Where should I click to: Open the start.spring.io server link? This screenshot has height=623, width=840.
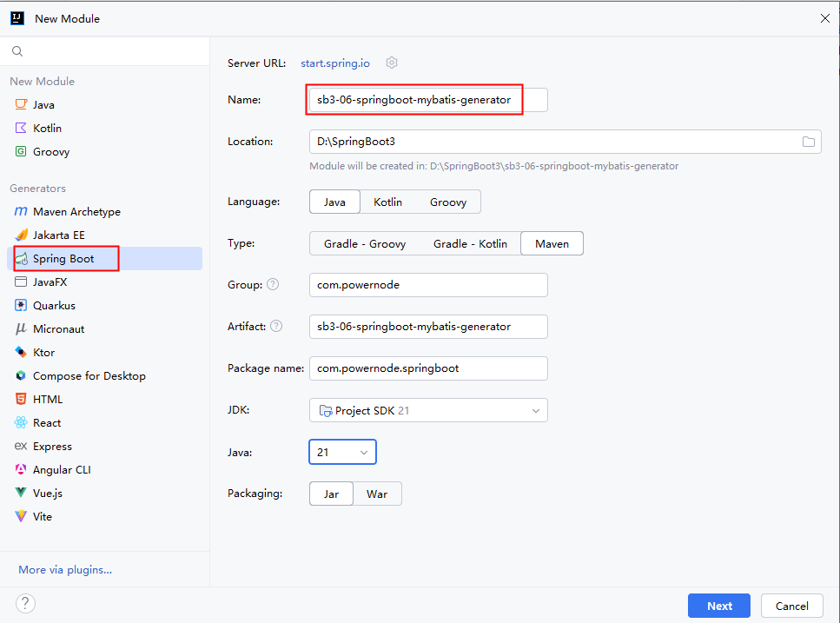335,63
